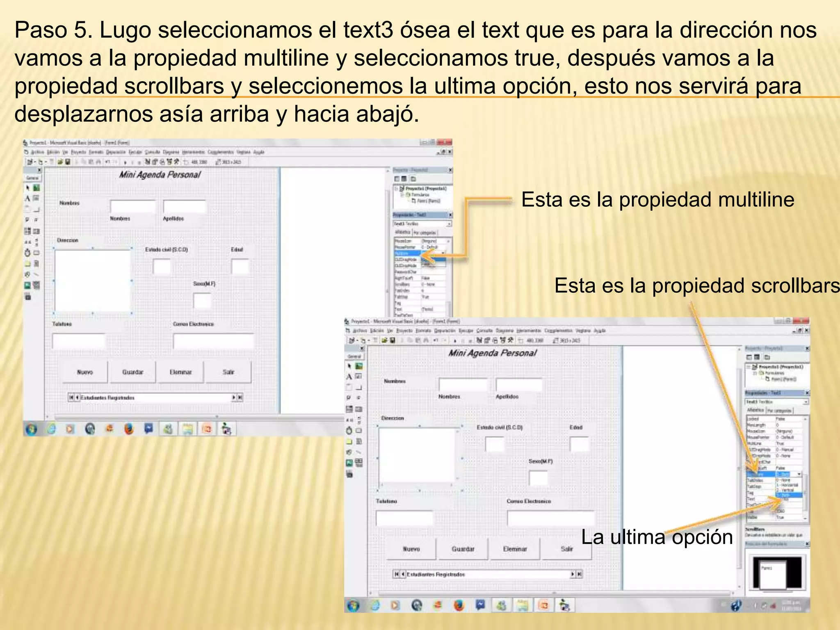This screenshot has width=840, height=630.
Task: Select the OptionButton tool in lower VB toolbox
Action: click(x=359, y=398)
